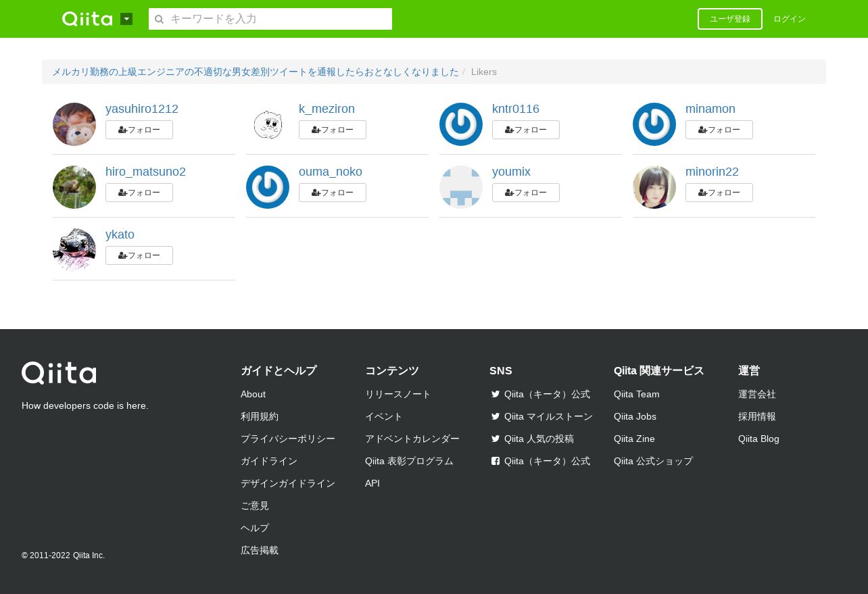Open プライバシーポリシー footer link

288,439
